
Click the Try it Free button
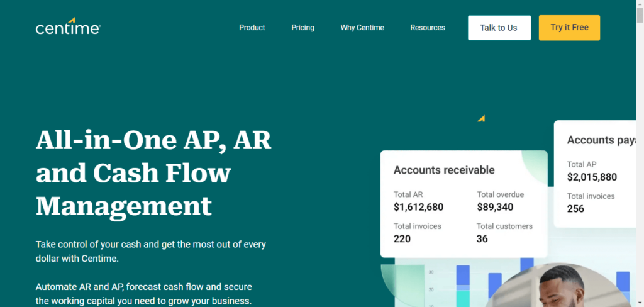569,28
